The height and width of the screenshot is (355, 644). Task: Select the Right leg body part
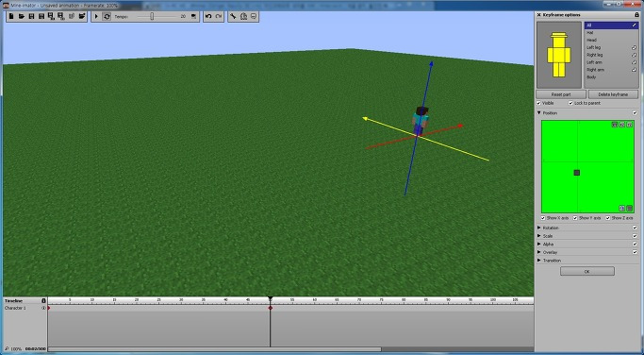coord(611,55)
